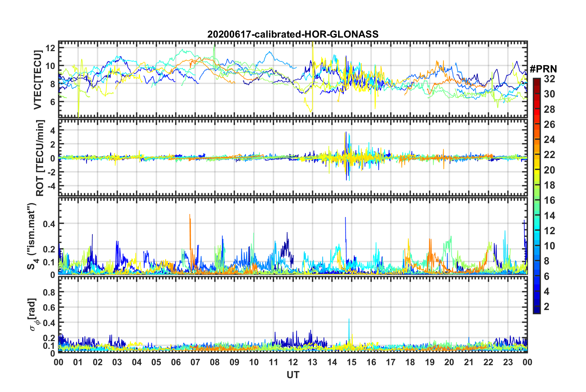The image size is (586, 392).
Task: Click S4 y-axis tick 0.4
Action: pos(49,224)
